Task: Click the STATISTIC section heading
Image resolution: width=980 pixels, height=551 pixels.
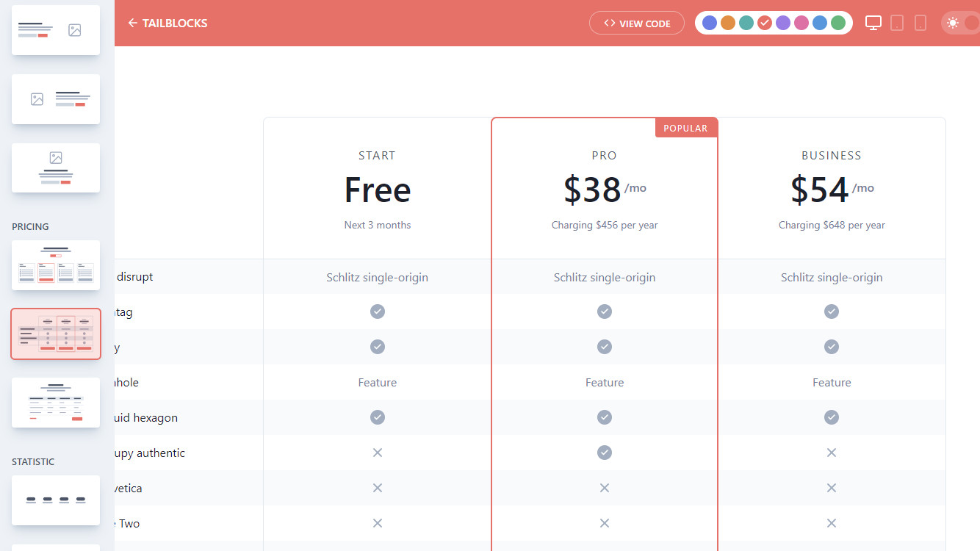Action: pyautogui.click(x=33, y=461)
